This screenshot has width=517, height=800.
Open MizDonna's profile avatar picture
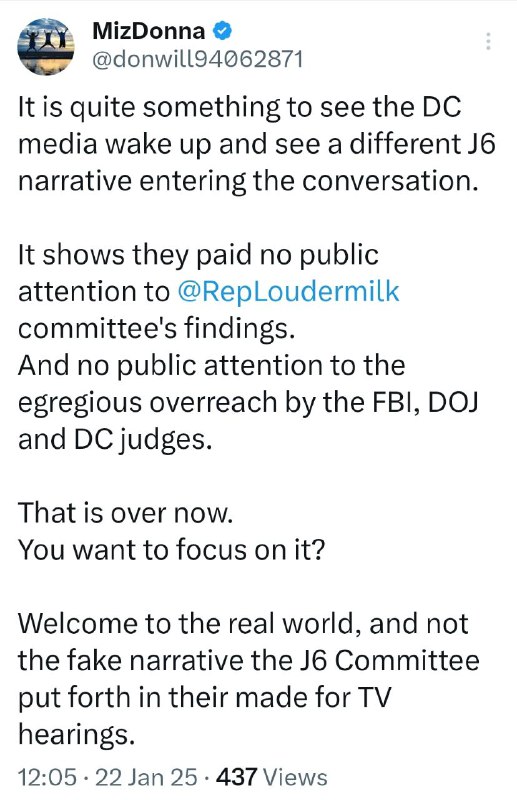pos(46,47)
